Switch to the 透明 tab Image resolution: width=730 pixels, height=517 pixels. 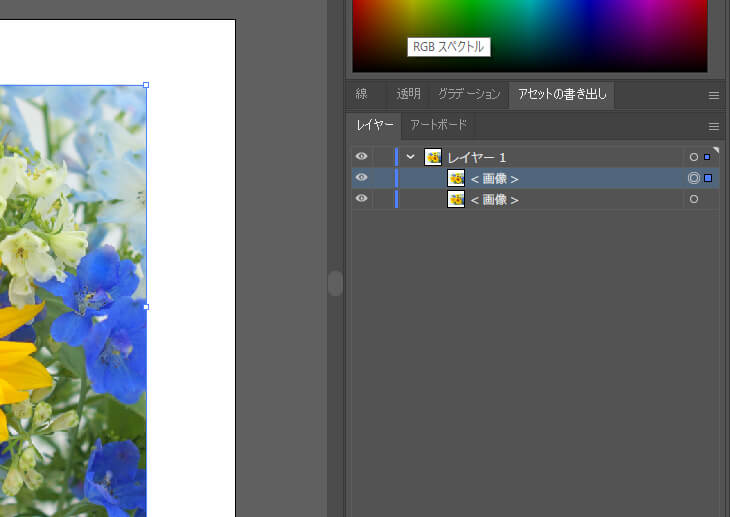click(x=408, y=94)
